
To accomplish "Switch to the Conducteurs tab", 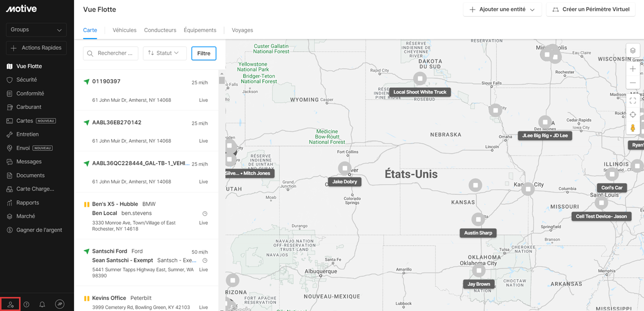I will point(160,30).
